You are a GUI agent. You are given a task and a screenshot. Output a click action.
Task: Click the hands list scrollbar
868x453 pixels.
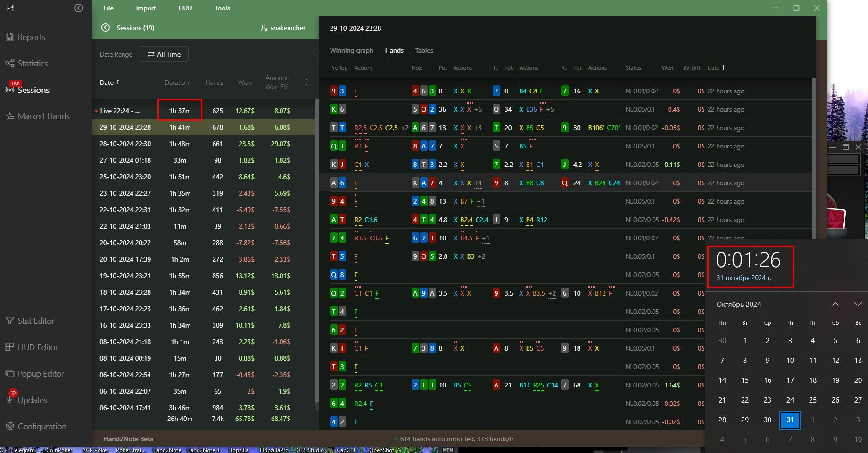(814, 158)
